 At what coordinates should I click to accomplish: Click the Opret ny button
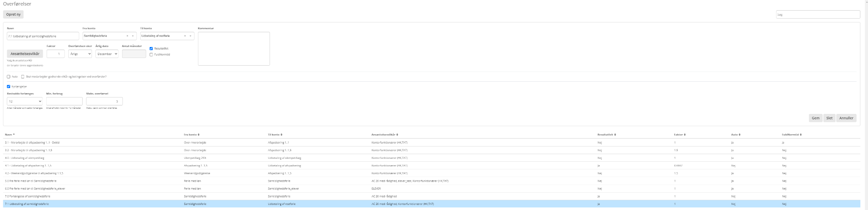[x=13, y=14]
